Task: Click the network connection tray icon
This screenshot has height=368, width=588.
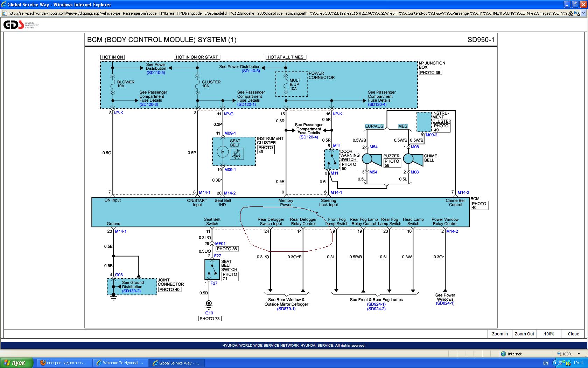Action: click(562, 363)
